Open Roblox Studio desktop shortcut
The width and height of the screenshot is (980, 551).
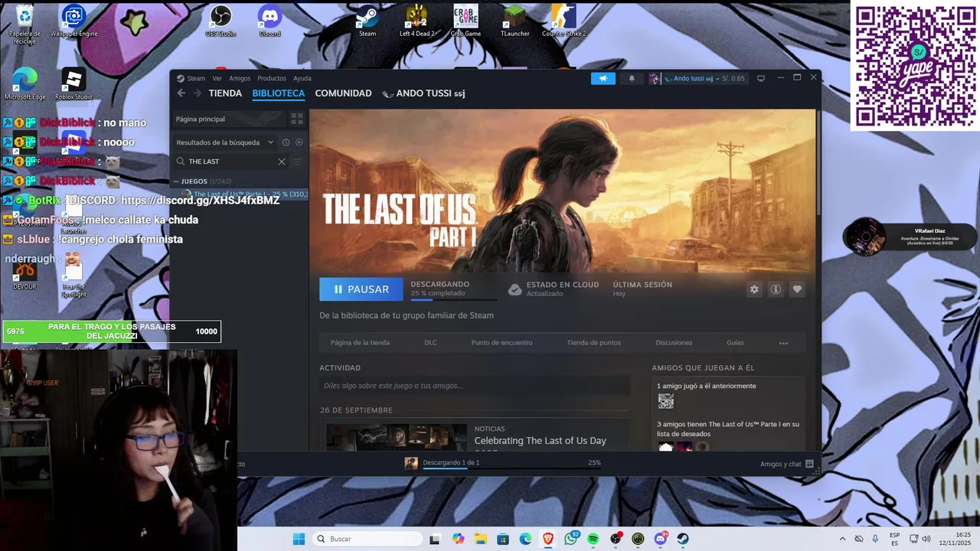pos(73,84)
